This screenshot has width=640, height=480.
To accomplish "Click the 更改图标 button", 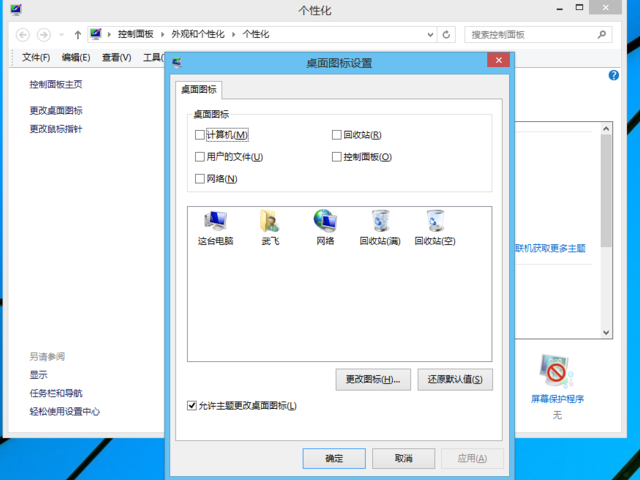I will [373, 380].
